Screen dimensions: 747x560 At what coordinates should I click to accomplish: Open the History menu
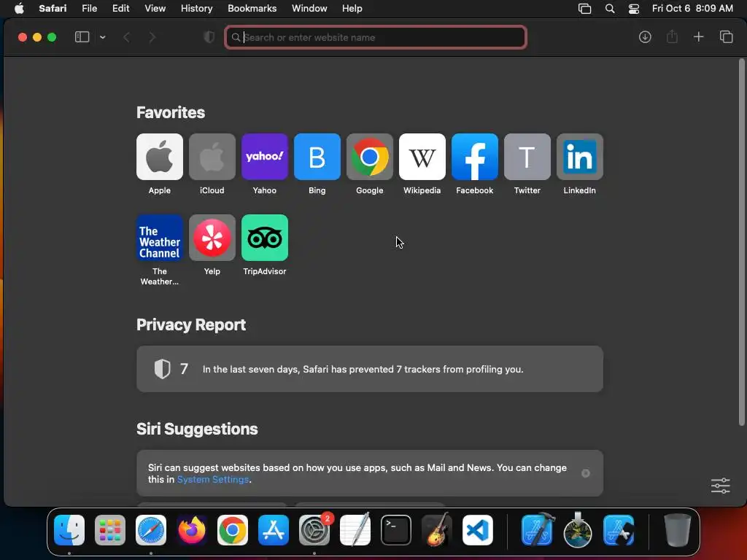click(x=197, y=9)
